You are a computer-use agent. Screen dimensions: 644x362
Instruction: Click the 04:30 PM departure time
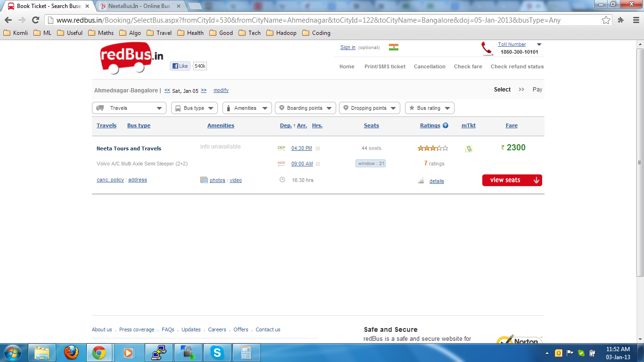coord(302,148)
